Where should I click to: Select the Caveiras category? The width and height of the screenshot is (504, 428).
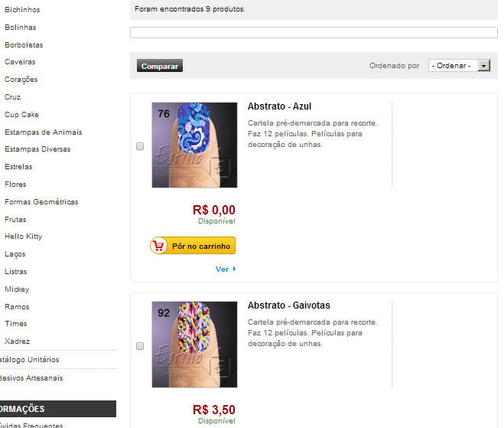pyautogui.click(x=20, y=62)
